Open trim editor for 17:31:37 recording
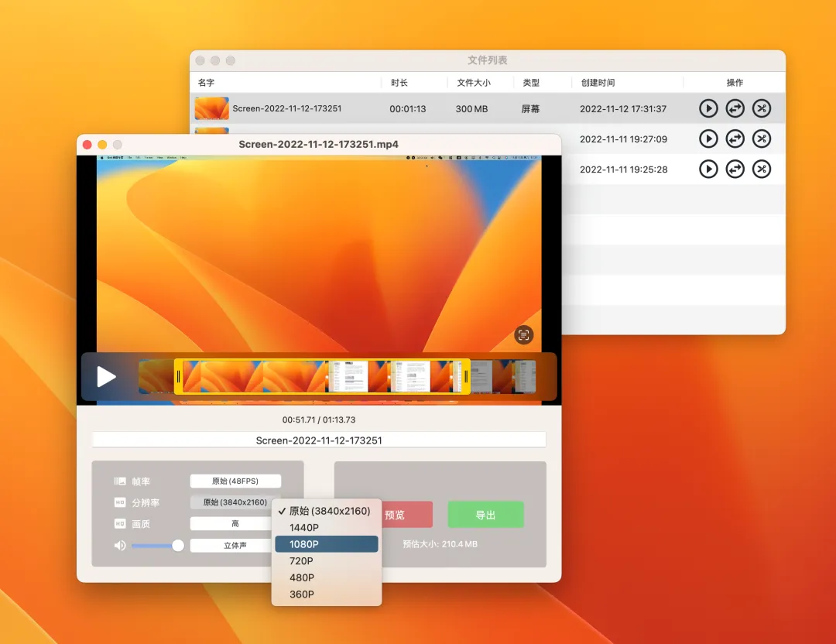 pos(762,109)
